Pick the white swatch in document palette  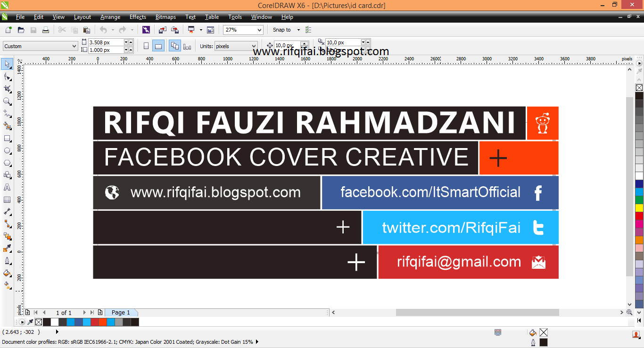point(55,322)
